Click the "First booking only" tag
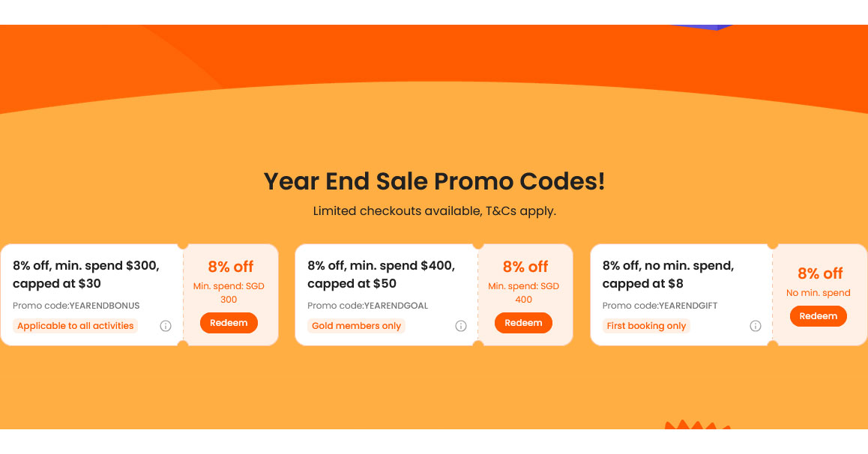The width and height of the screenshot is (868, 454). point(646,326)
